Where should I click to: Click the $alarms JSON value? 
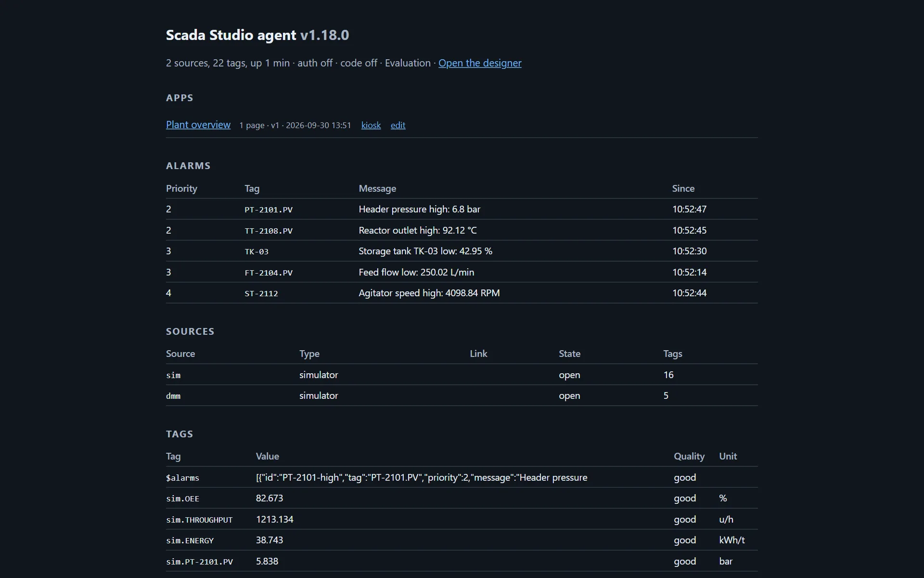pos(422,477)
